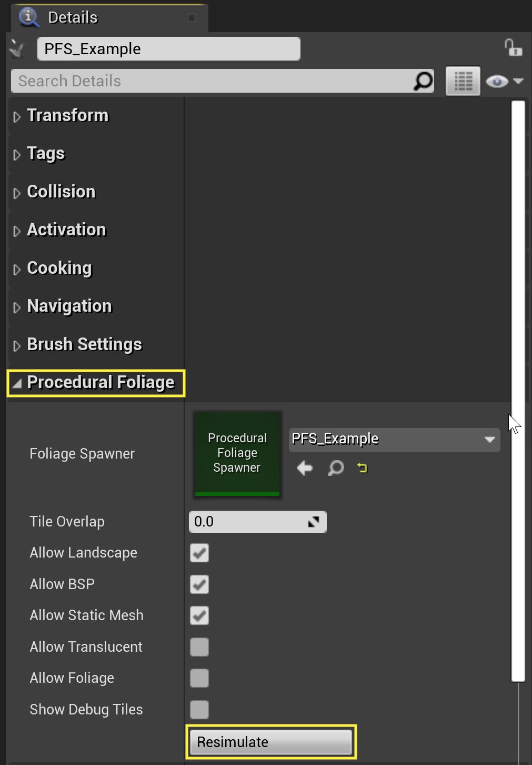Open the PFS_Example asset dropdown
Image resolution: width=532 pixels, height=765 pixels.
pos(489,439)
